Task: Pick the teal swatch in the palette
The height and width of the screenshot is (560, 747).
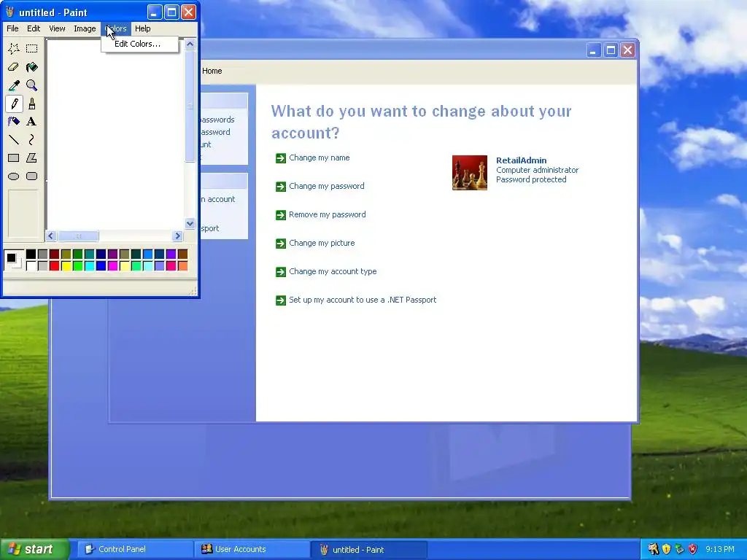Action: (90, 254)
